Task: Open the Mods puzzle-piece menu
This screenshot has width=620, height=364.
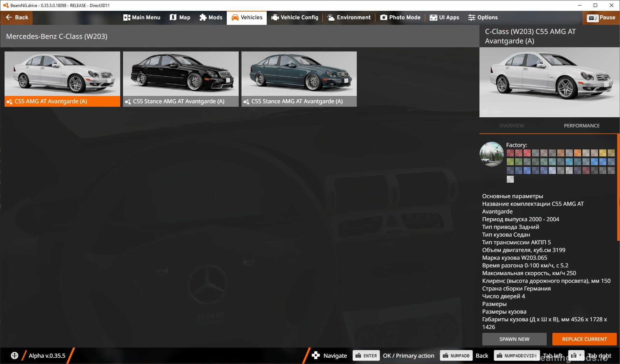Action: pyautogui.click(x=211, y=17)
